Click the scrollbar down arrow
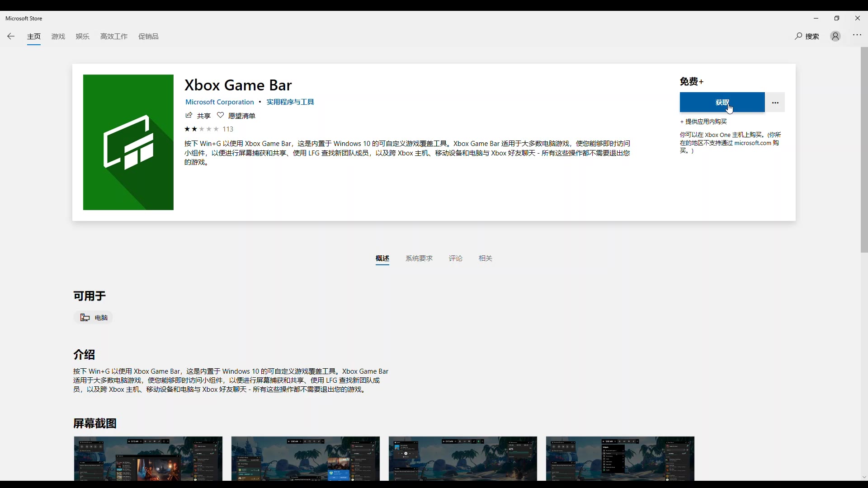868x488 pixels. 864,478
